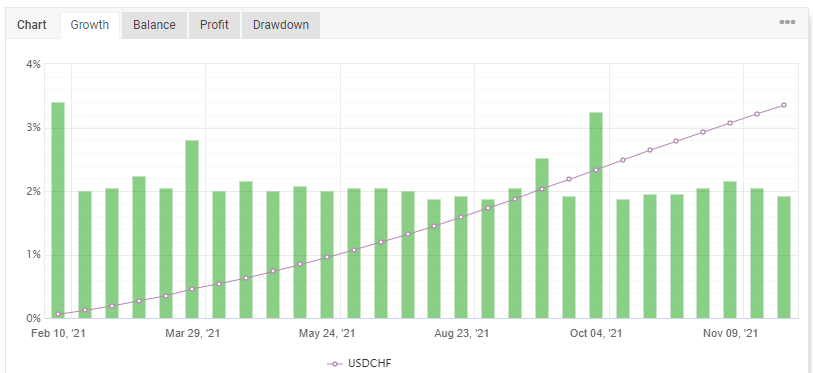Image resolution: width=813 pixels, height=373 pixels.
Task: Click the tallest green bar at Feb 10
Action: click(58, 210)
